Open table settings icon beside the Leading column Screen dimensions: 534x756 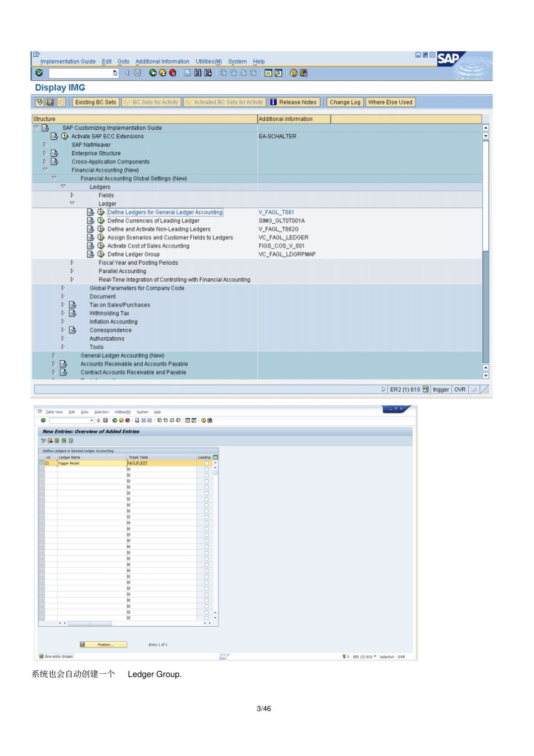(215, 458)
